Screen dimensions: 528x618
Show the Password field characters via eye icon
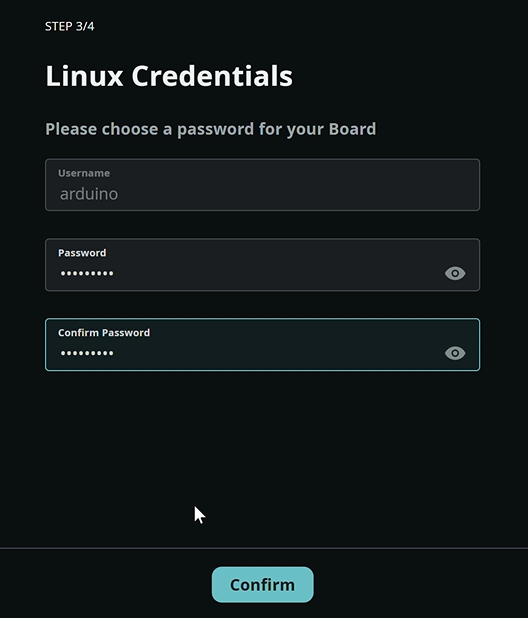click(455, 273)
